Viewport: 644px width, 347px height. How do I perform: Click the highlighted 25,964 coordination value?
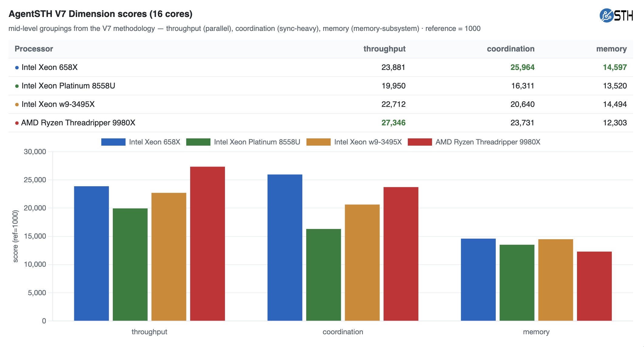pos(522,68)
